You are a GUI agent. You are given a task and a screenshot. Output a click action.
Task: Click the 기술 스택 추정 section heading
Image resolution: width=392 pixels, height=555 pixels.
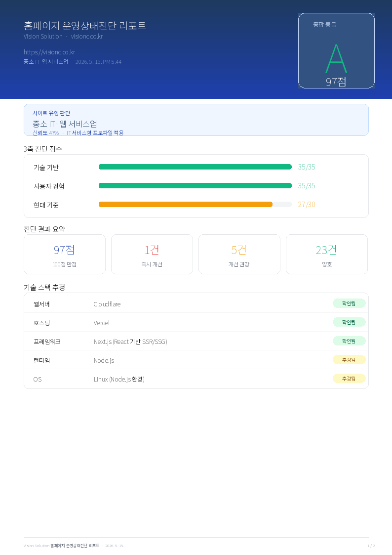click(x=44, y=288)
